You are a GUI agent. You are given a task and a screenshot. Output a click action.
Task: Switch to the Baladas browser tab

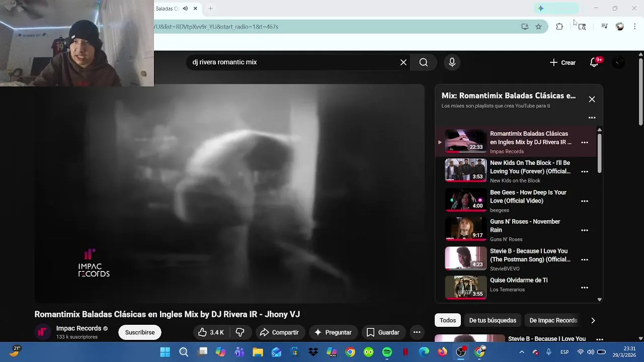pos(168,9)
